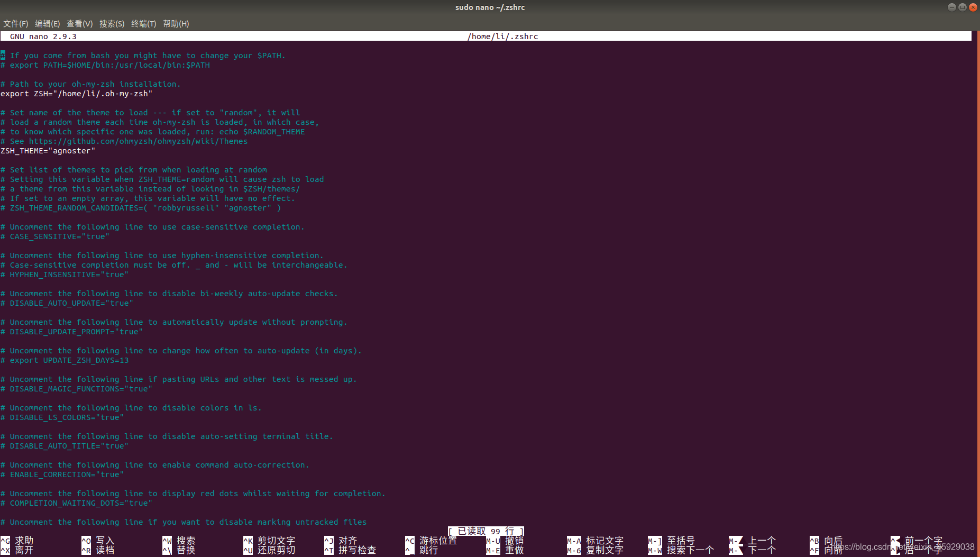This screenshot has width=980, height=557.
Task: Click the 已读取 99 行 status message
Action: tap(486, 531)
